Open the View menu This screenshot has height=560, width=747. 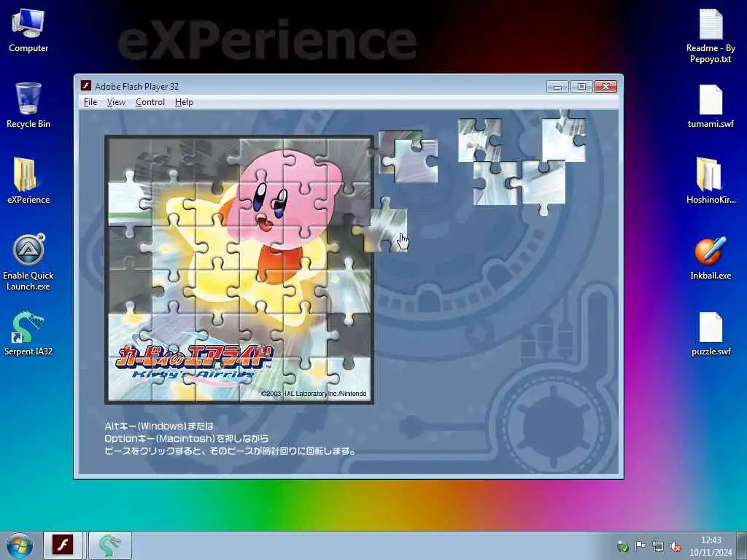(x=116, y=102)
